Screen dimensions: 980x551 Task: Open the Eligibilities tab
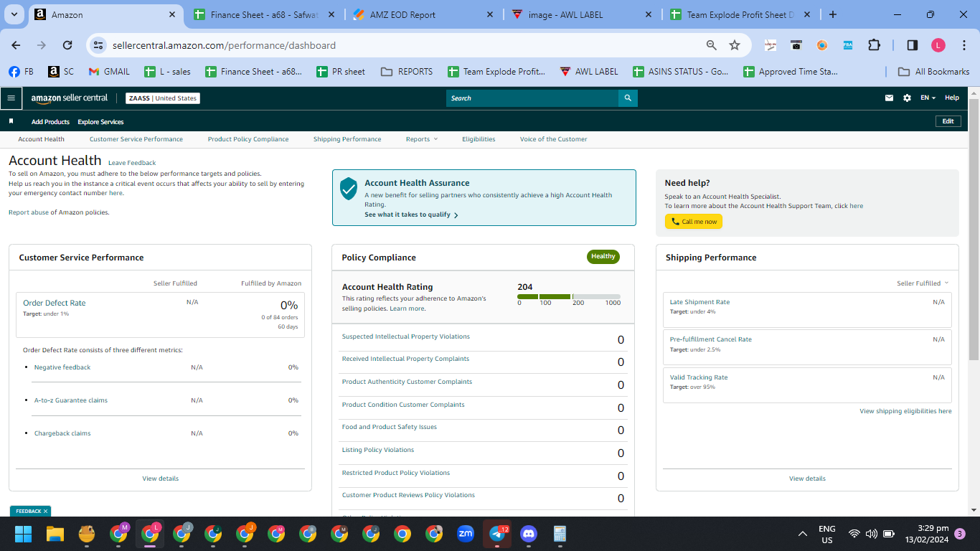point(479,139)
